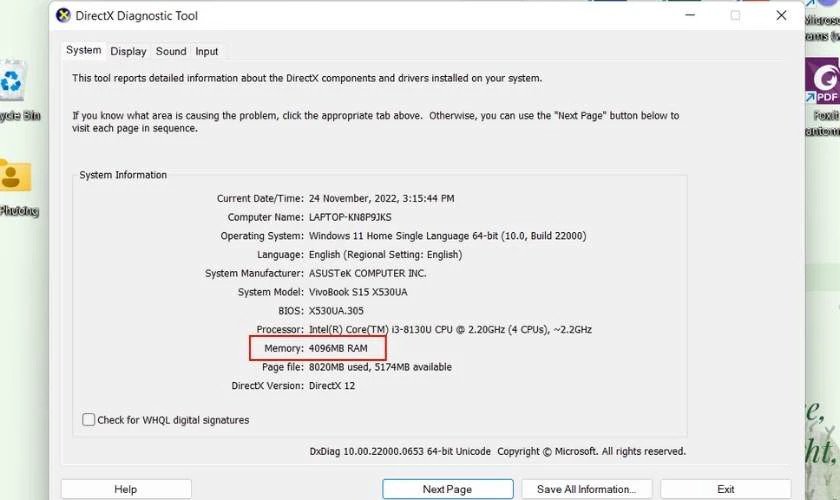Click computer name 'LAPTOP-KN8P9JKS'
Image resolution: width=840 pixels, height=500 pixels.
coord(350,217)
